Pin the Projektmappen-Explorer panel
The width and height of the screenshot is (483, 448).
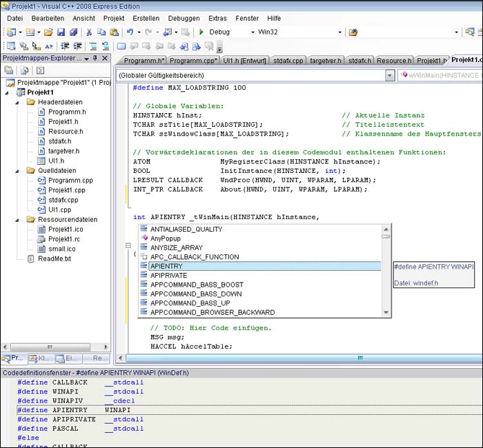(x=96, y=59)
